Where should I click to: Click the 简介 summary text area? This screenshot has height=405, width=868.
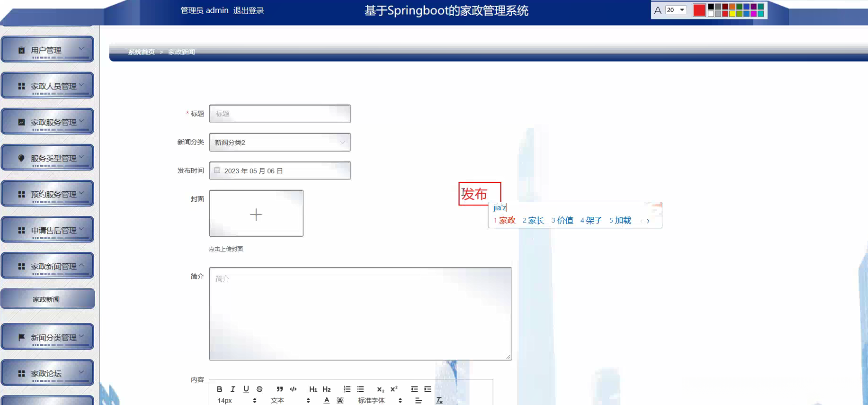point(360,314)
